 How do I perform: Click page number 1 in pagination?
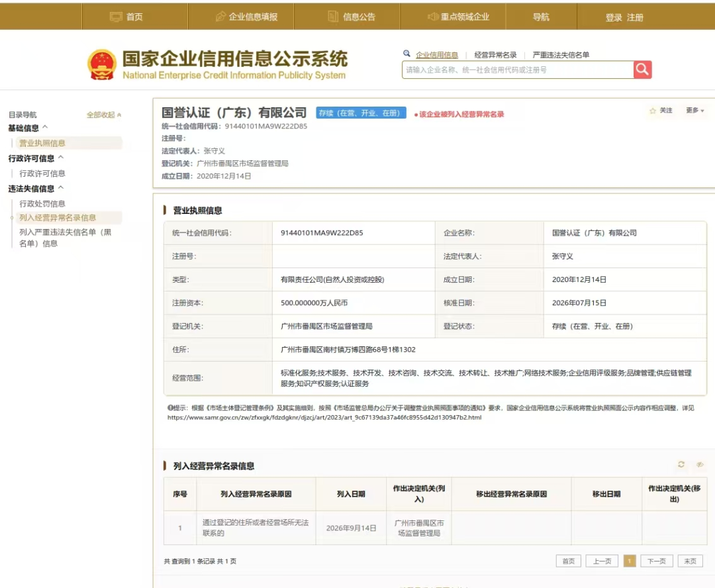click(630, 561)
